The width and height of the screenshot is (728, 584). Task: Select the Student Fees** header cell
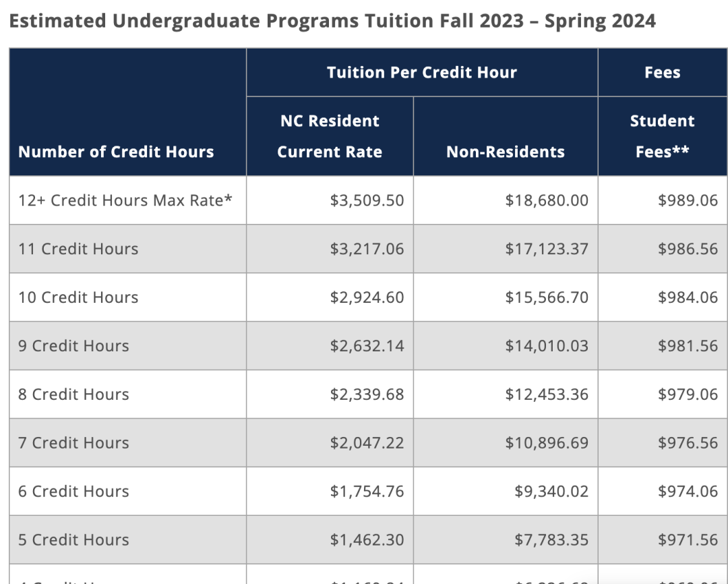[x=662, y=136]
